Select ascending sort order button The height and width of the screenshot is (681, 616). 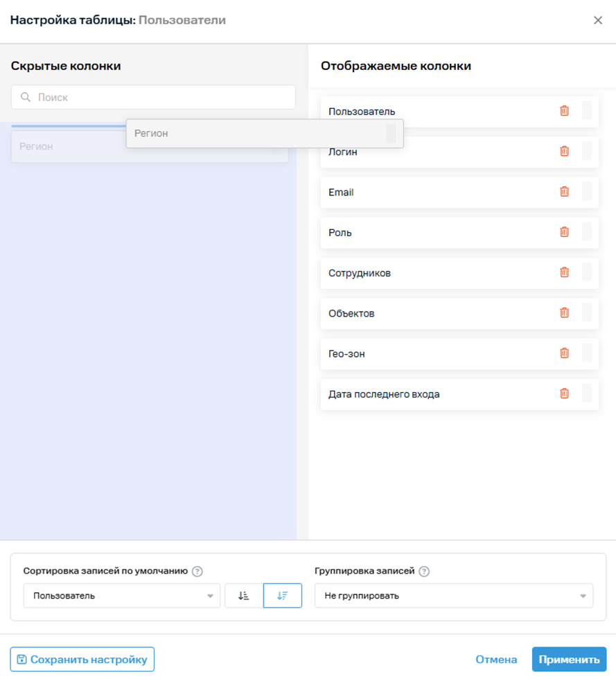tap(243, 596)
